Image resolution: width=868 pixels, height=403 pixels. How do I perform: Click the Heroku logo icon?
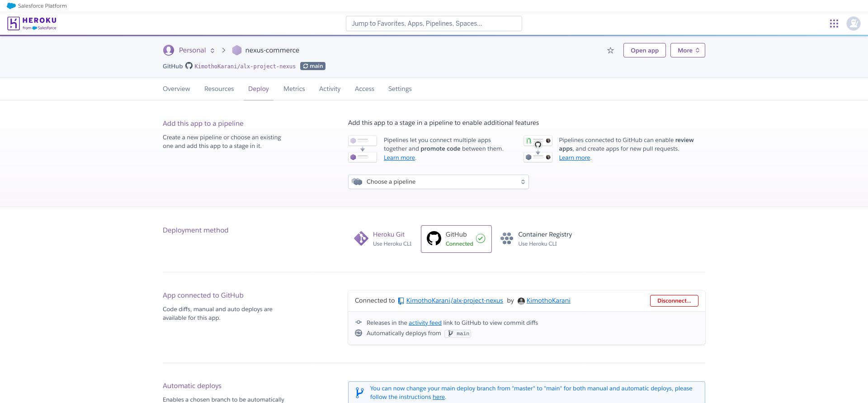point(14,23)
